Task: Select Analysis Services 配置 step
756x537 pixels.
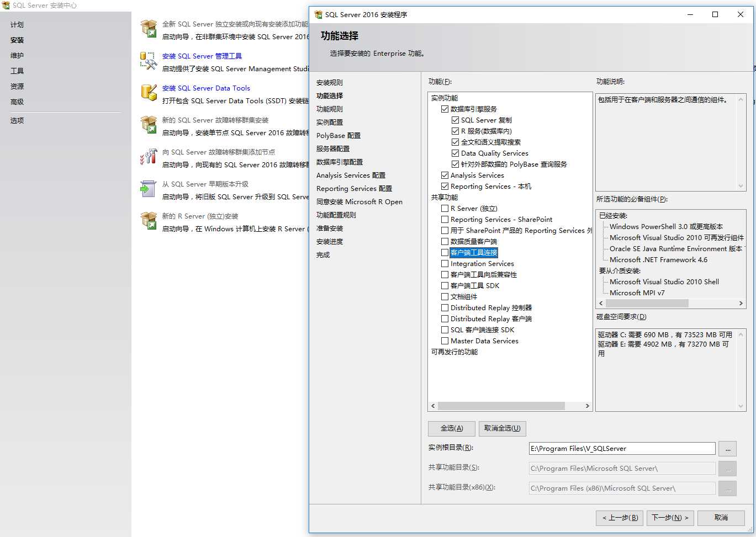Action: pos(351,175)
